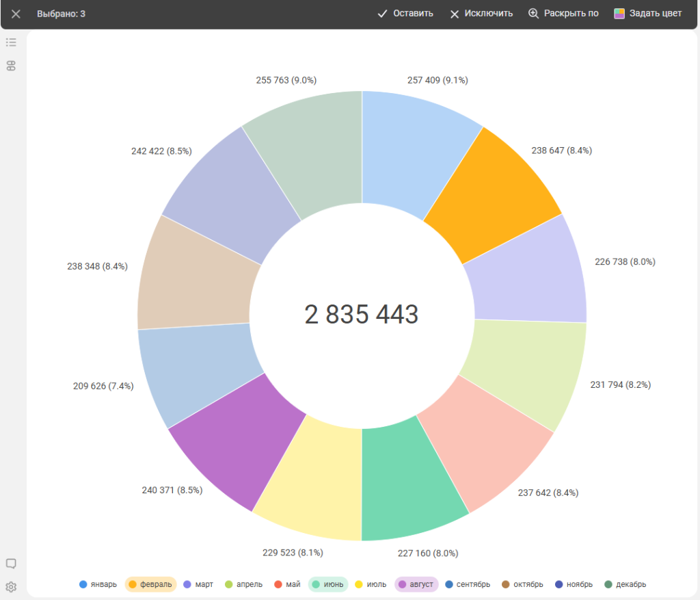
Task: Open settings gear icon in sidebar
Action: (x=11, y=586)
